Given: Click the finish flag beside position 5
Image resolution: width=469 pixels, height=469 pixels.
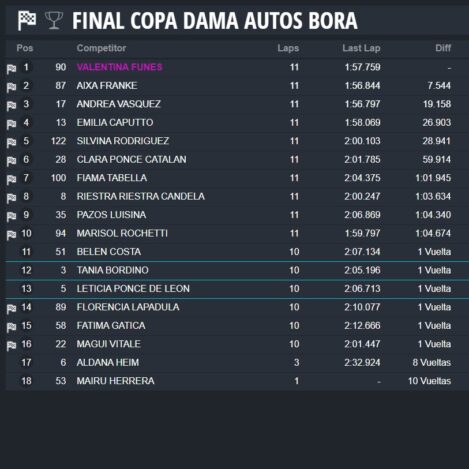Looking at the screenshot, I should coord(11,143).
